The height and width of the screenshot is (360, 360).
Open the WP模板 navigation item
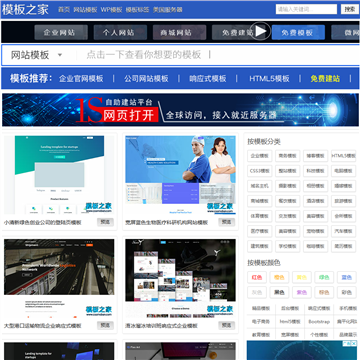(x=111, y=10)
